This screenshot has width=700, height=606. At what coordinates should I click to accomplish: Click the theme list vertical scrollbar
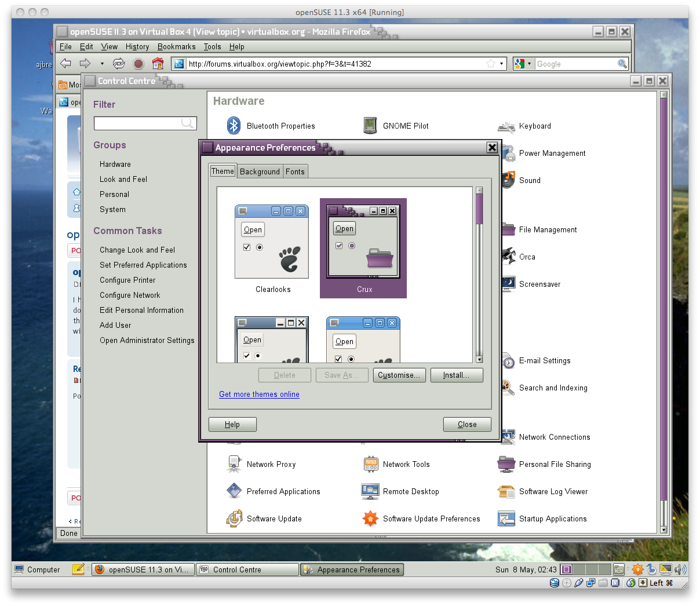coord(479,209)
